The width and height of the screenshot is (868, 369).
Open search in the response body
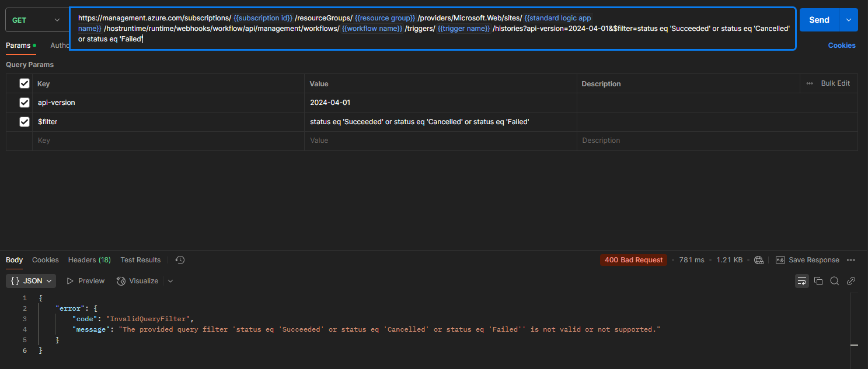834,281
